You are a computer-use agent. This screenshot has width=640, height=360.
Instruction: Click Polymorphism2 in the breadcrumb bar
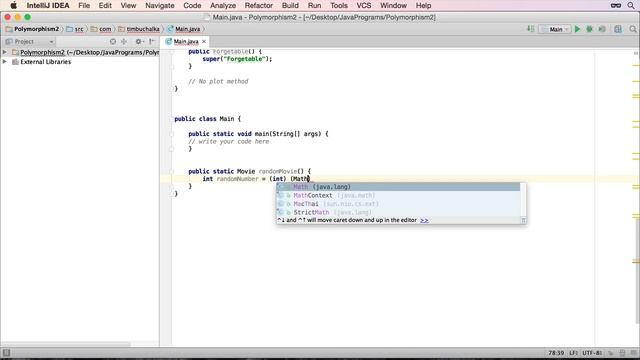point(33,29)
